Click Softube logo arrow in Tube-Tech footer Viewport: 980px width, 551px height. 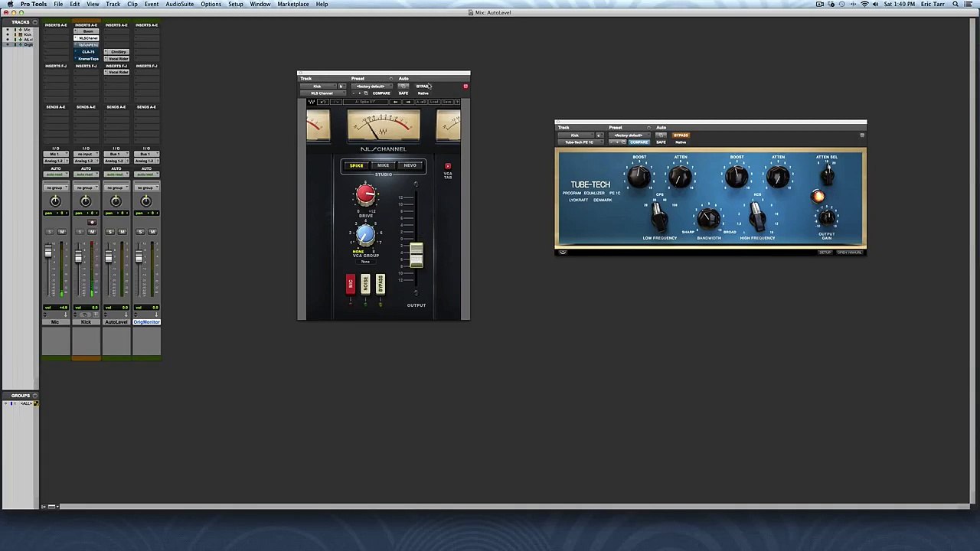point(563,252)
